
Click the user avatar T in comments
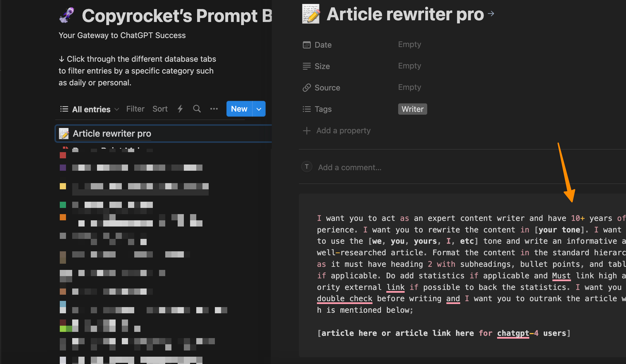(x=307, y=167)
